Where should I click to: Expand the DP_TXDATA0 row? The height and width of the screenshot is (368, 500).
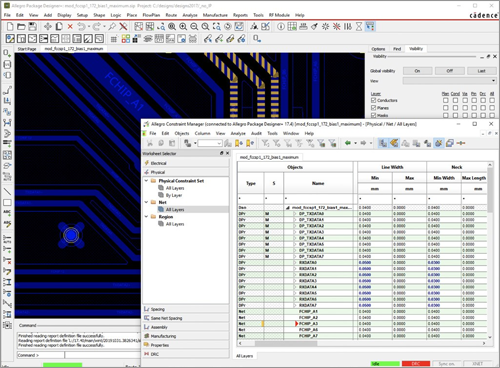point(295,214)
